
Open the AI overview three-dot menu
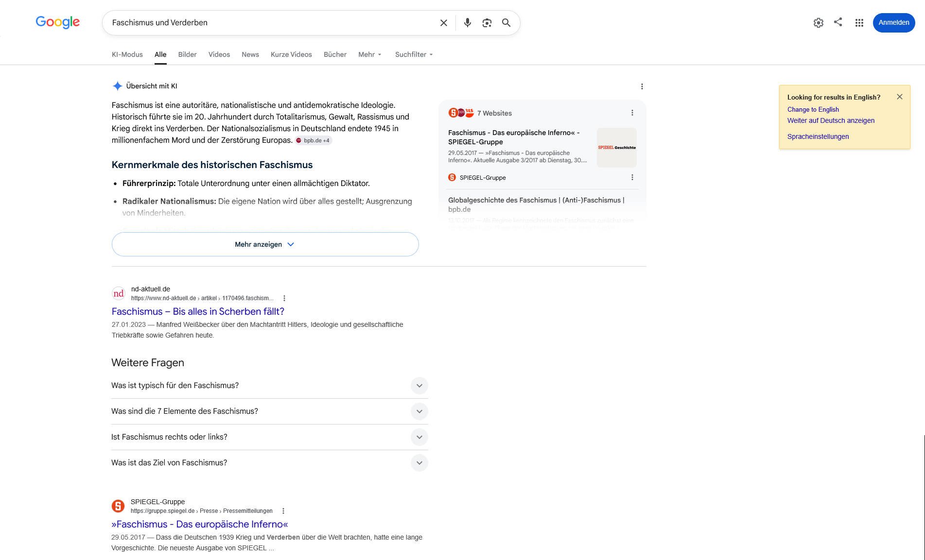pos(642,86)
